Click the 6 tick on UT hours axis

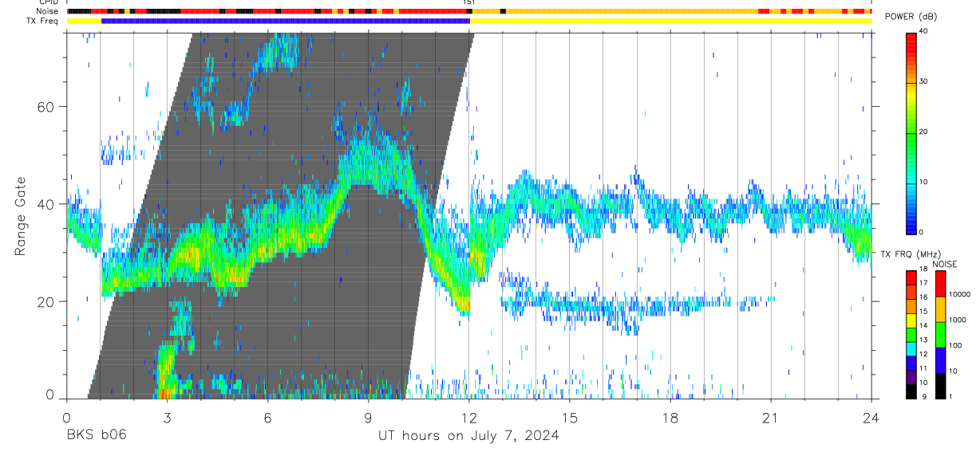267,418
